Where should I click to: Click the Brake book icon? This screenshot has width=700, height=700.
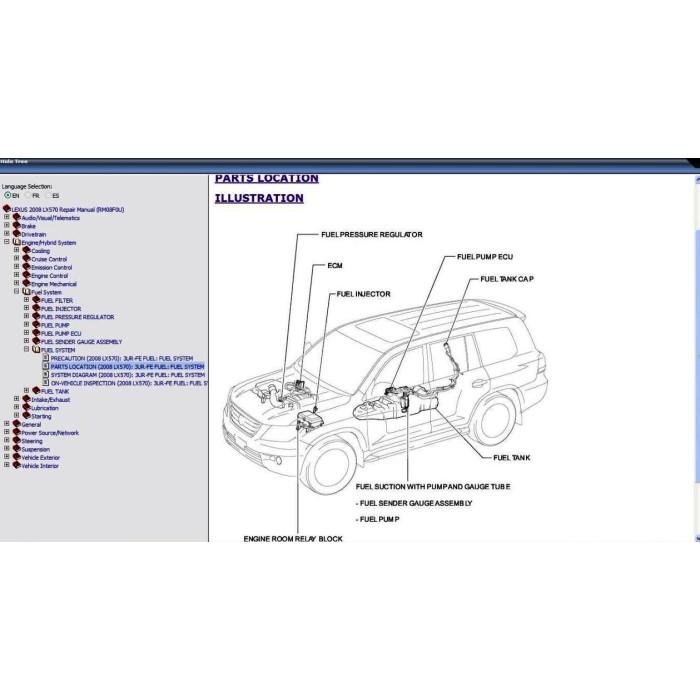point(17,225)
